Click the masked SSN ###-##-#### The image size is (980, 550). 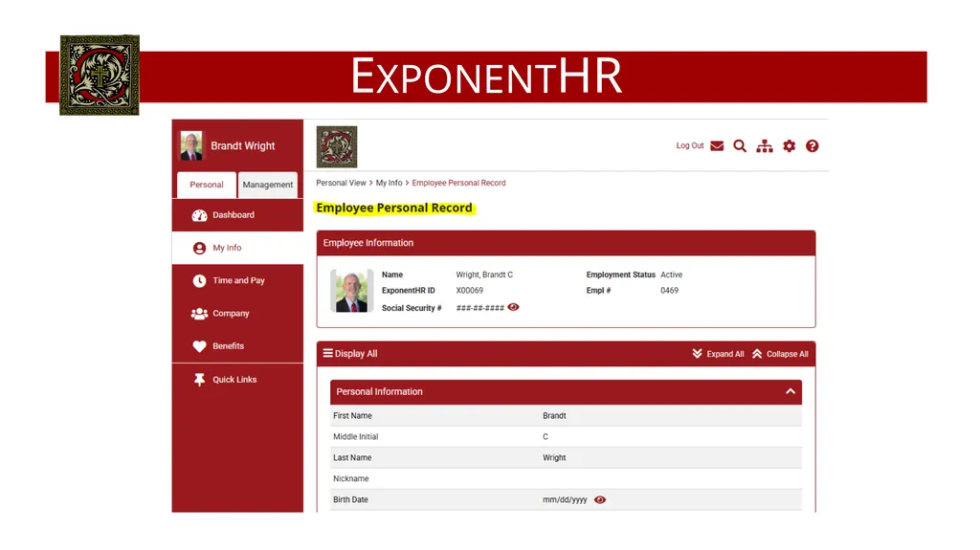click(480, 308)
